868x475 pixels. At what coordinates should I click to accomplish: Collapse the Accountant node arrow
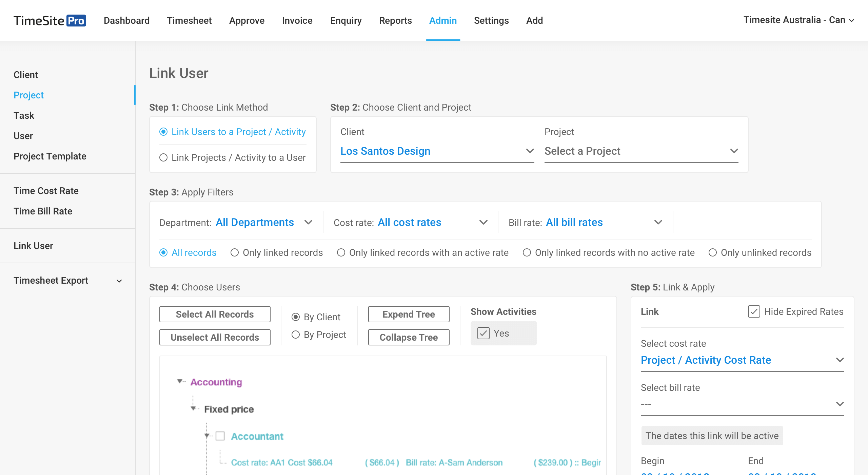coord(206,435)
